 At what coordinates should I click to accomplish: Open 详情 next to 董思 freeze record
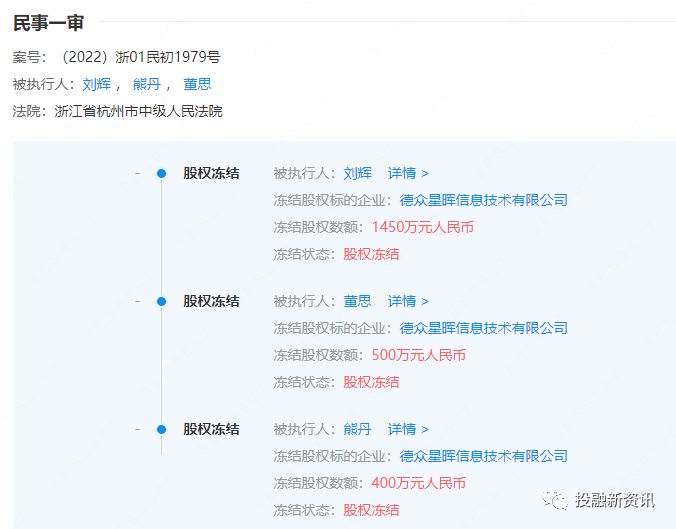tap(408, 301)
